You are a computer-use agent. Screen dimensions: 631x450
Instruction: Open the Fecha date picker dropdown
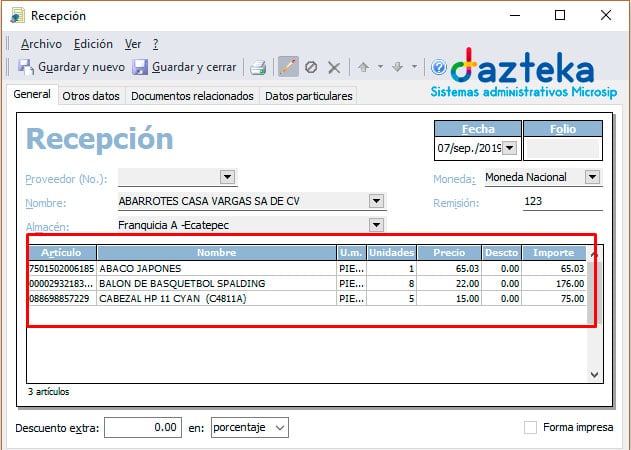point(509,148)
